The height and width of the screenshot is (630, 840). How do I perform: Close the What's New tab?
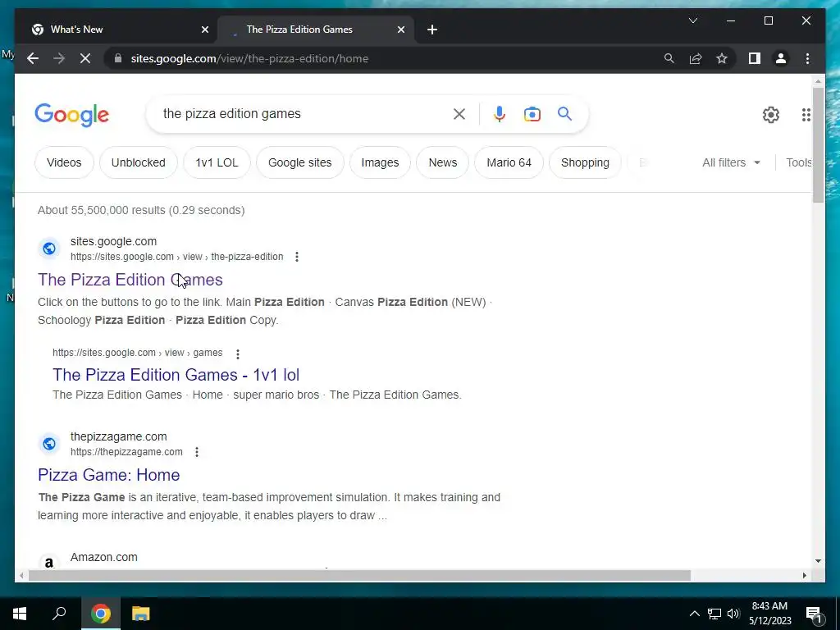tap(204, 30)
